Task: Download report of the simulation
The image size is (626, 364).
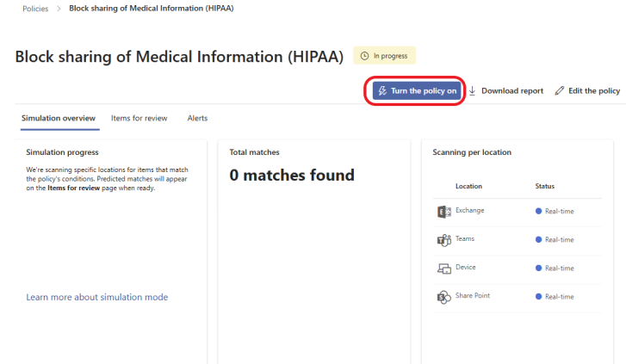Action: click(506, 91)
